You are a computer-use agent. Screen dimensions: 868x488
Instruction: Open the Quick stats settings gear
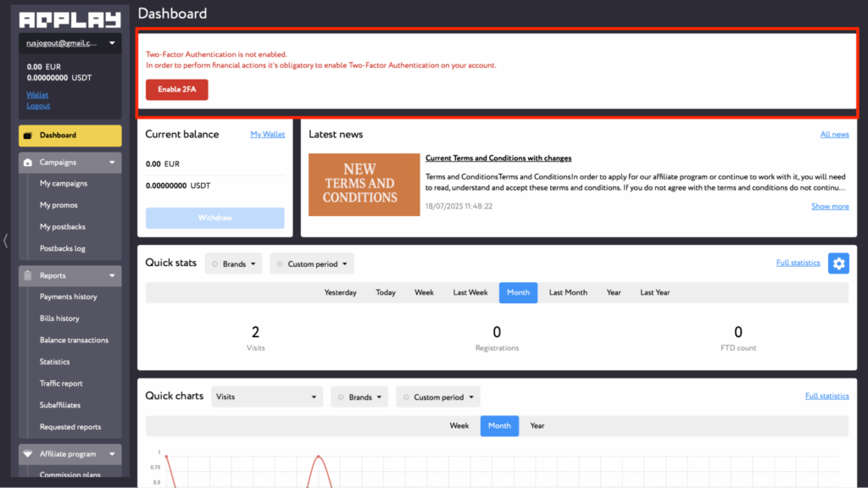[x=838, y=263]
